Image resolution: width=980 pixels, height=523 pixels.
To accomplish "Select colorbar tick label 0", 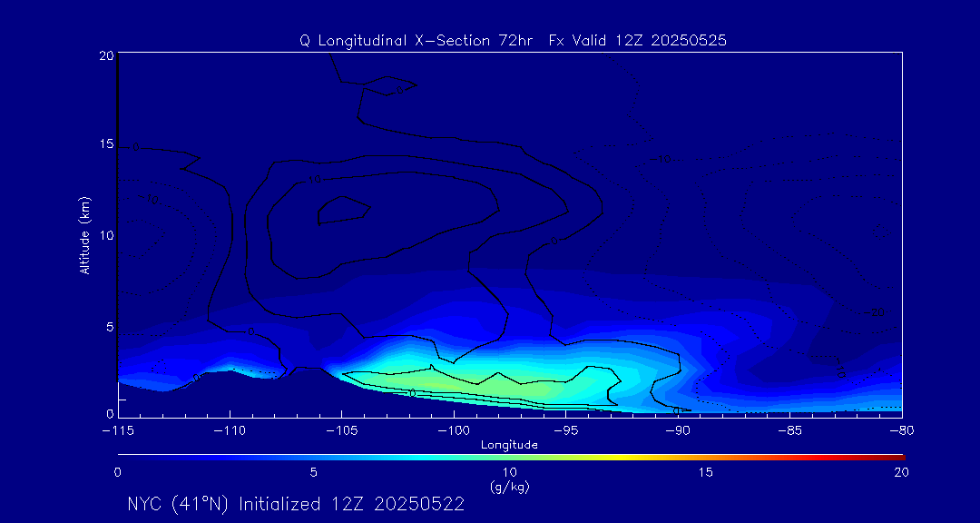I will click(x=117, y=473).
